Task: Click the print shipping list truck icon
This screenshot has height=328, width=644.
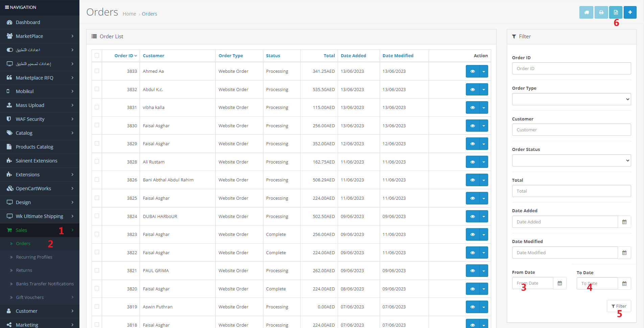Action: point(586,13)
